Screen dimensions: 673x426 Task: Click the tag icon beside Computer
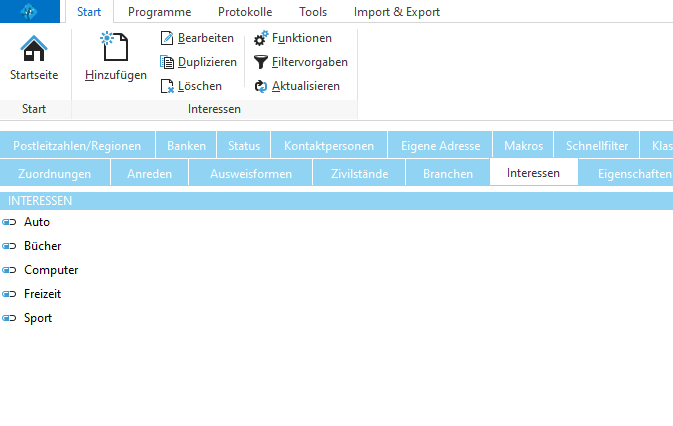[x=9, y=270]
